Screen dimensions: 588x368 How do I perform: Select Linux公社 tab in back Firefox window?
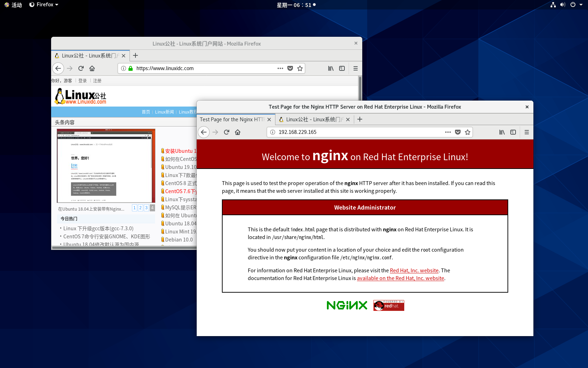90,56
